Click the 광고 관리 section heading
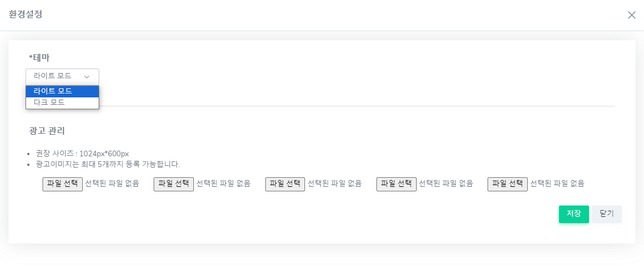 tap(47, 131)
